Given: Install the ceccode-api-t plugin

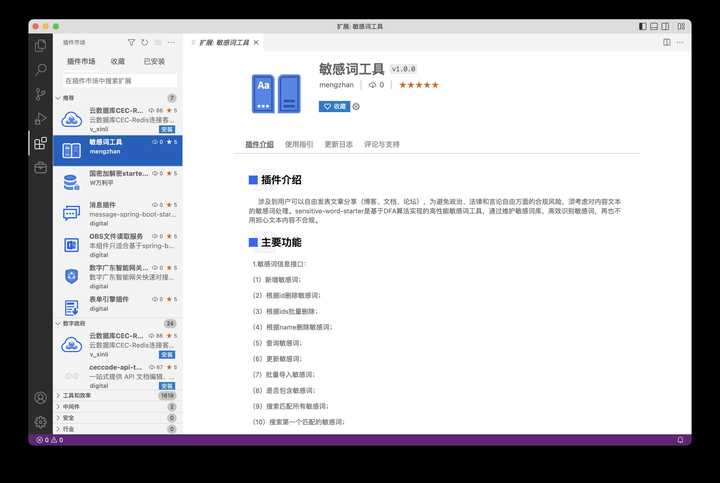Looking at the screenshot, I should click(x=167, y=386).
